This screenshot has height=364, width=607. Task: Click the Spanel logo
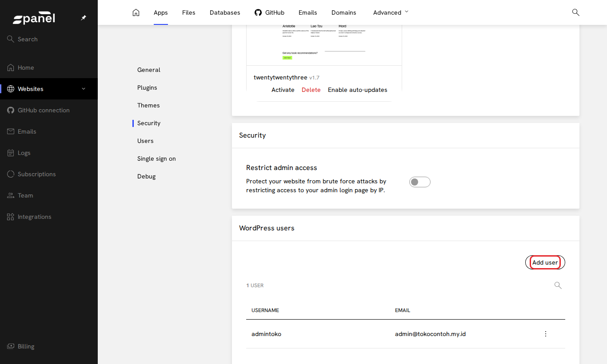click(34, 19)
